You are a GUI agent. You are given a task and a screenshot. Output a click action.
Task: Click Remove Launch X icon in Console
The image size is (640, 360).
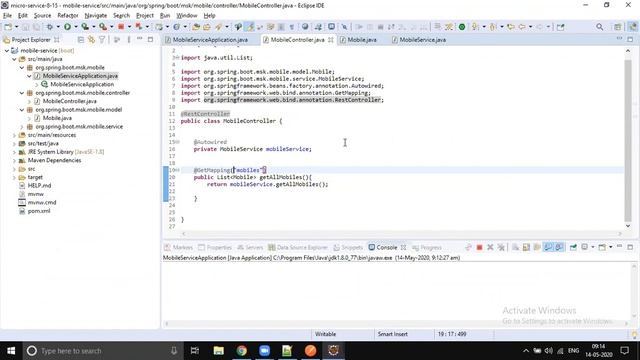coord(490,247)
